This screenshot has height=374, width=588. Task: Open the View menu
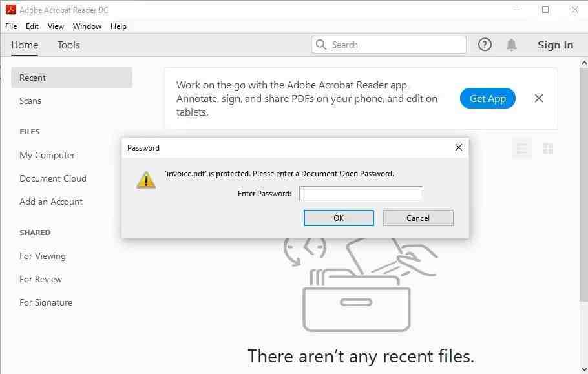(56, 26)
